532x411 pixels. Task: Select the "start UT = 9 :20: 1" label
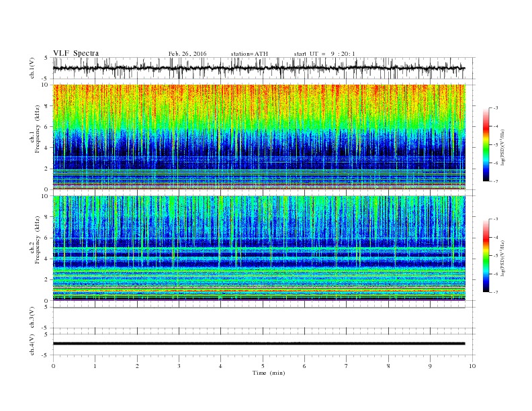(324, 54)
